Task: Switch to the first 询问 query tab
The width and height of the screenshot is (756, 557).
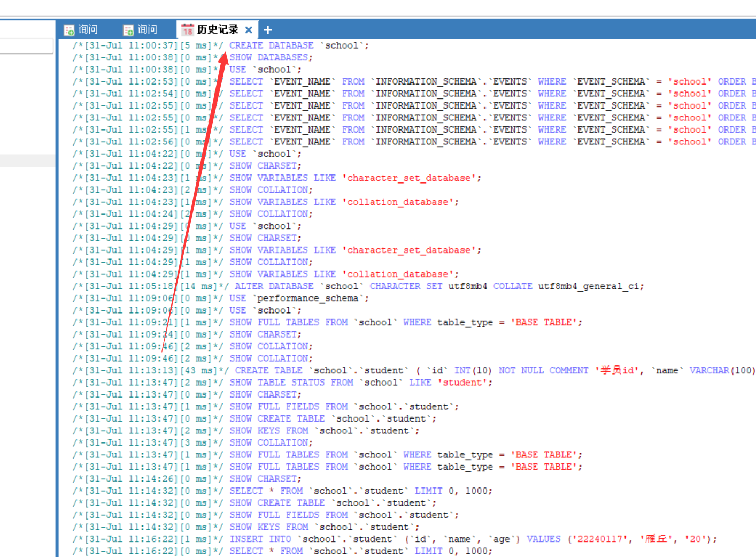Action: tap(81, 29)
